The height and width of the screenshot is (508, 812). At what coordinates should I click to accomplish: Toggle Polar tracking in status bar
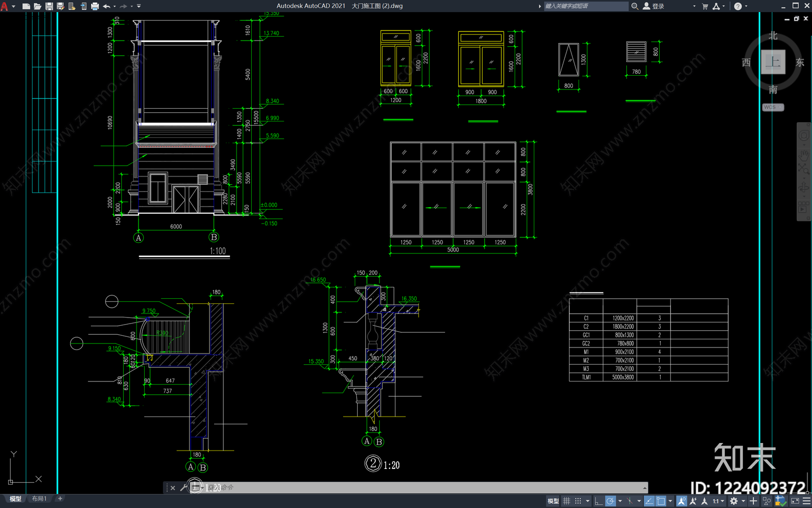click(610, 501)
